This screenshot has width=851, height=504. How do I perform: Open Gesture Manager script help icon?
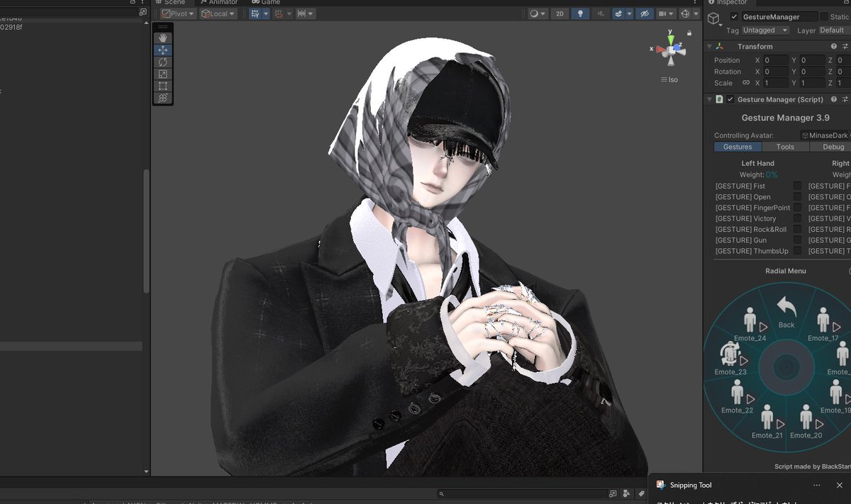[x=834, y=99]
